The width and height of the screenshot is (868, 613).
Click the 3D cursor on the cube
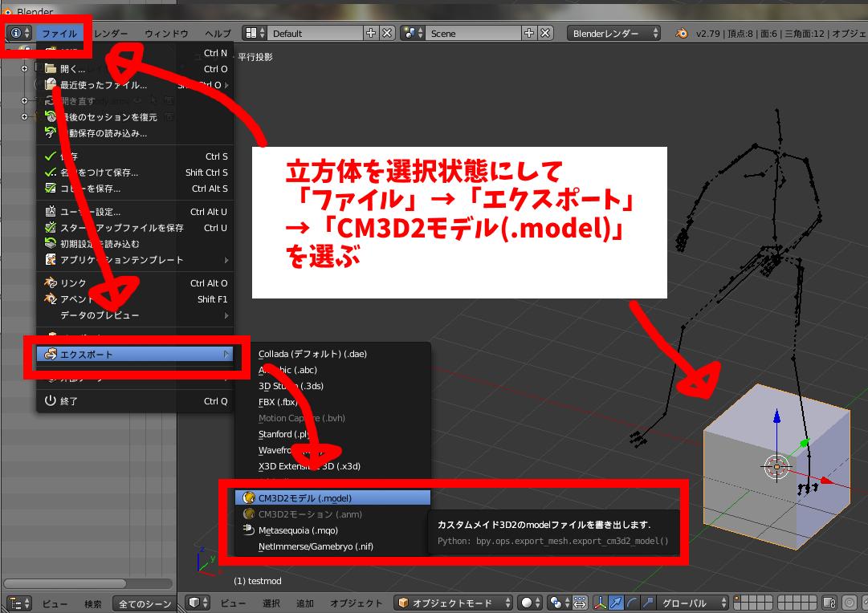[776, 467]
